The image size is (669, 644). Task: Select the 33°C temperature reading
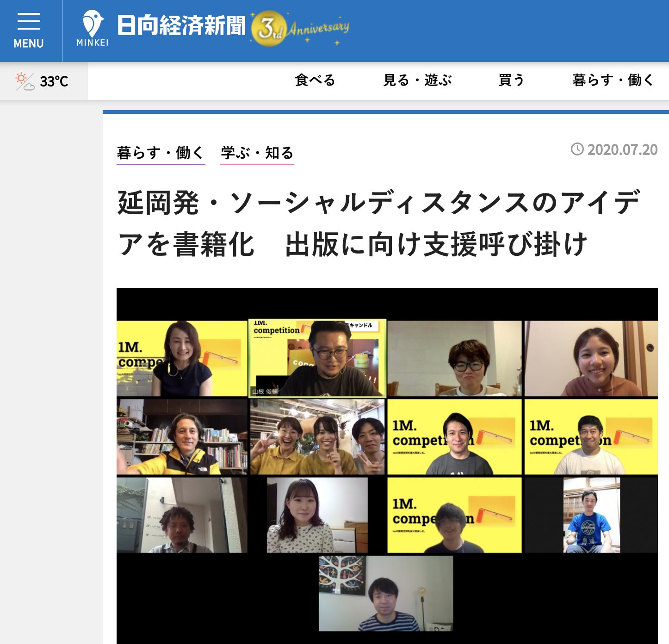pyautogui.click(x=54, y=81)
